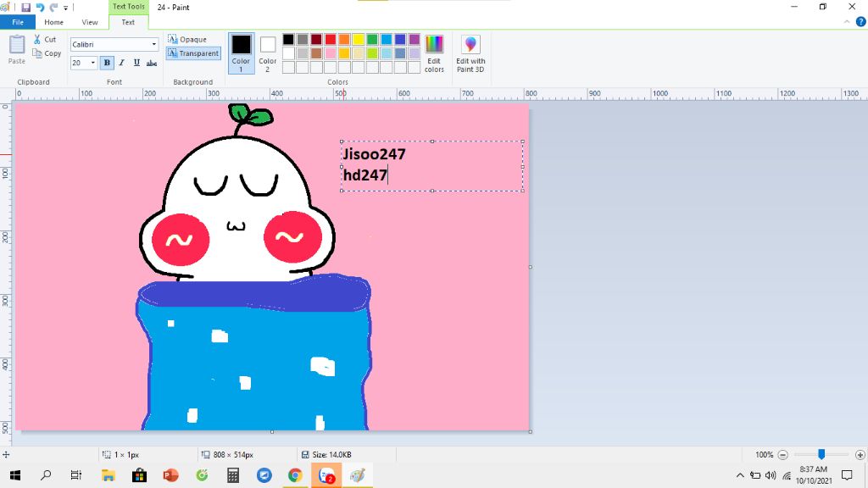
Task: Click the Redo arrow icon
Action: [53, 8]
